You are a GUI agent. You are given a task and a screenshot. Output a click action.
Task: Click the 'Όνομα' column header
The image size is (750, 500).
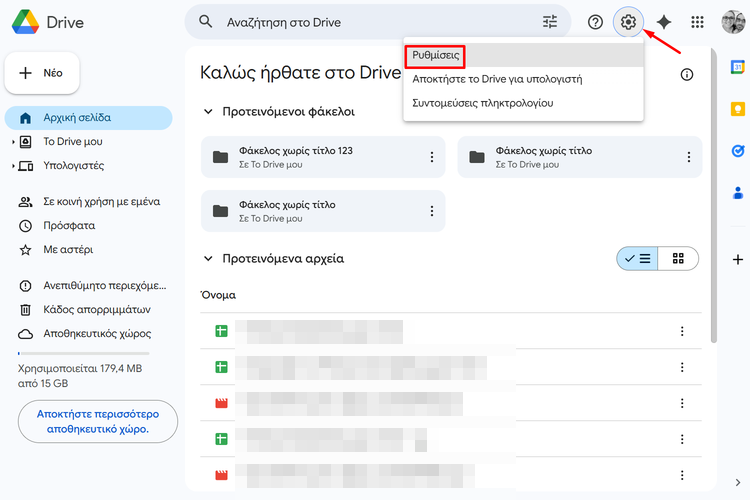tap(218, 295)
